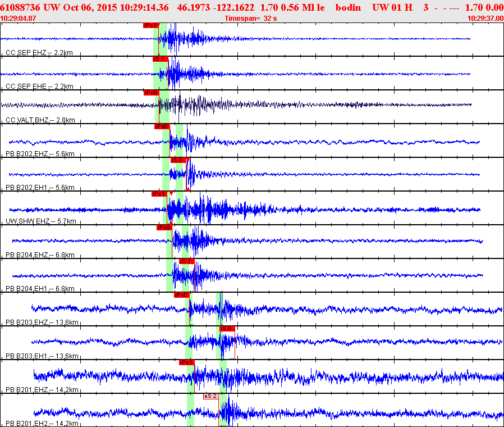Select the iPd0 pick on PB B202 EHZ

[x=162, y=126]
